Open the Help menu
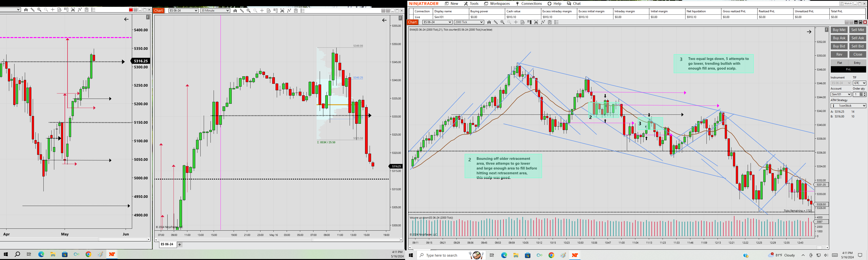This screenshot has width=868, height=260. pyautogui.click(x=554, y=4)
